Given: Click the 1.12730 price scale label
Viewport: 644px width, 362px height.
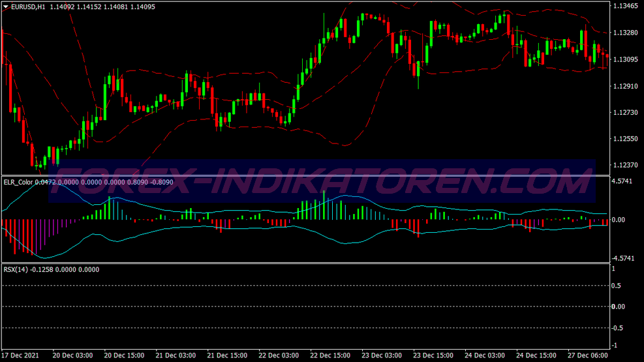Looking at the screenshot, I should click(626, 112).
